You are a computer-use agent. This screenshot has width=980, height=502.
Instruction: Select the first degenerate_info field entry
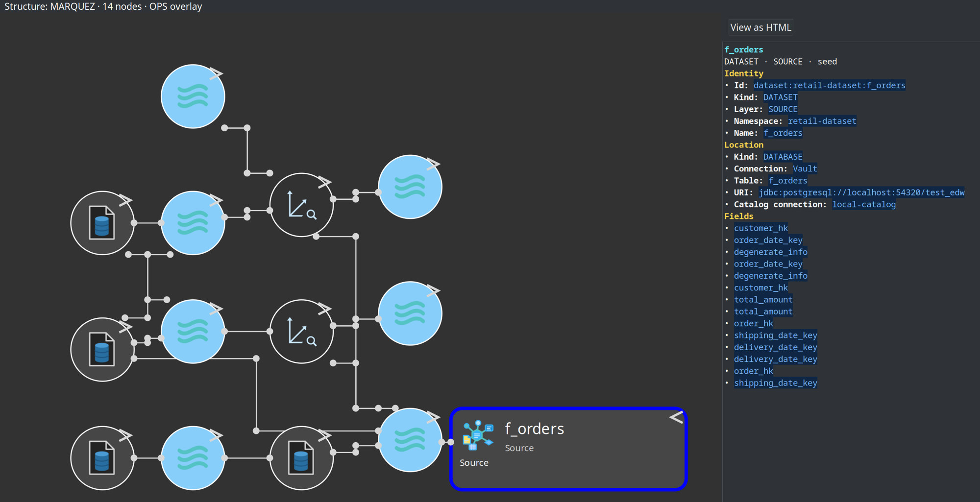(770, 252)
